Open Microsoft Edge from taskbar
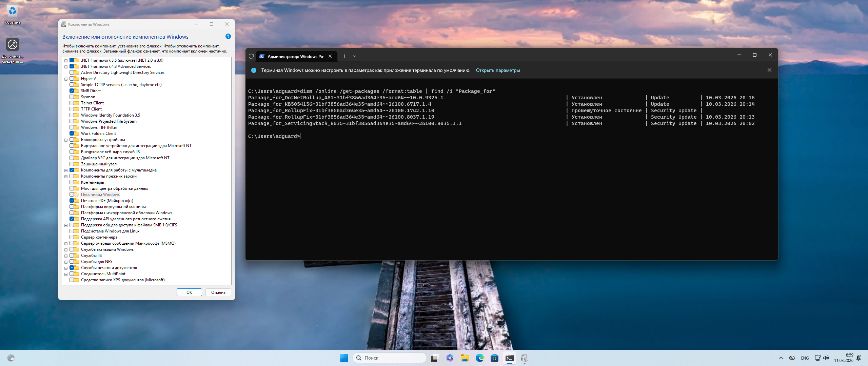 (479, 358)
